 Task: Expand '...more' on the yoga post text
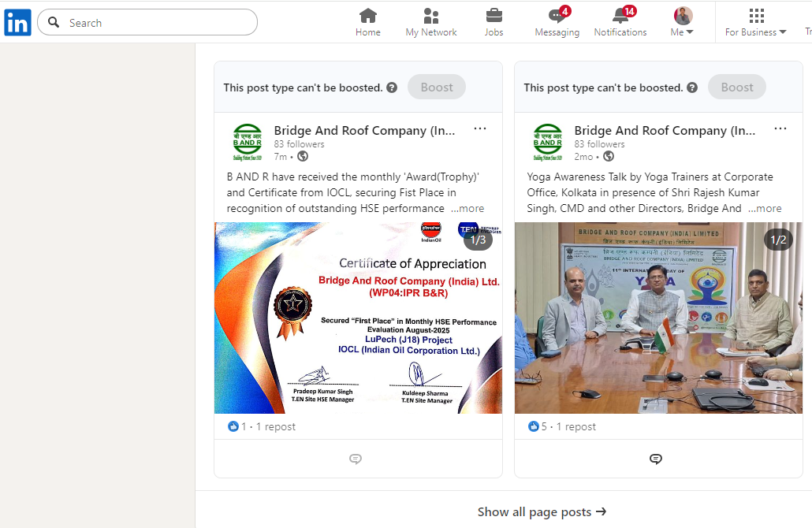tap(765, 208)
